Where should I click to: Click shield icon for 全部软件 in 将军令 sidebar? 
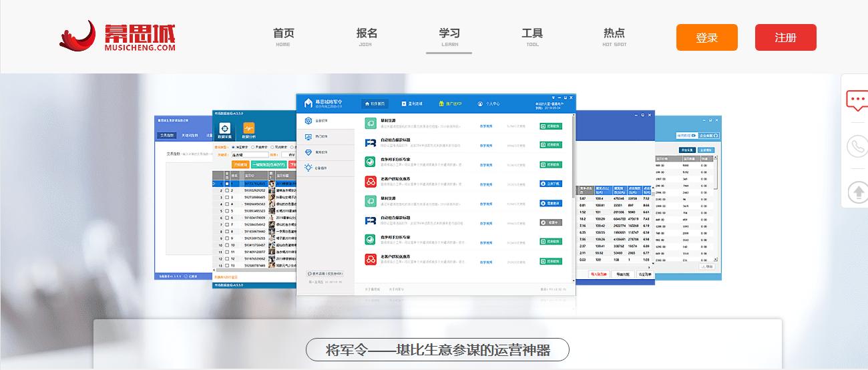pyautogui.click(x=308, y=121)
